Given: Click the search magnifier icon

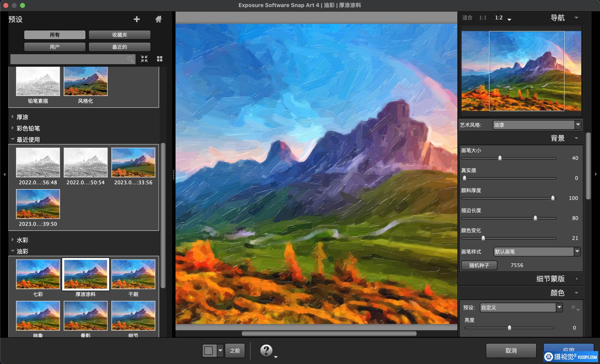Looking at the screenshot, I should pyautogui.click(x=131, y=59).
